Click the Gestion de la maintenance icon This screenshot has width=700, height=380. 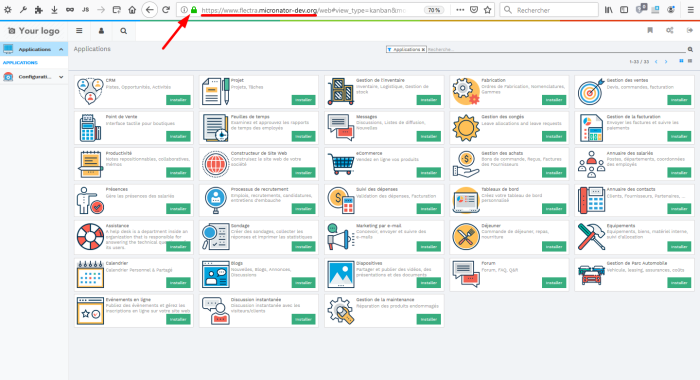(341, 311)
